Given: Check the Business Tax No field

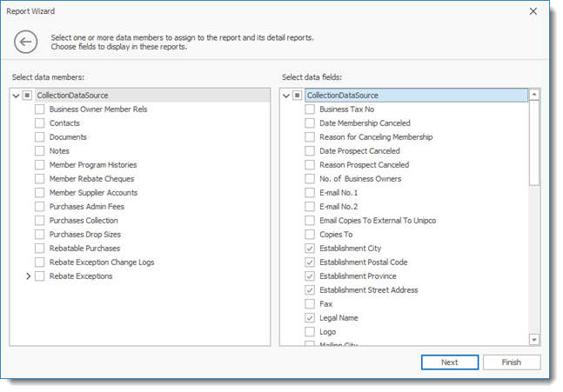Looking at the screenshot, I should click(x=310, y=110).
